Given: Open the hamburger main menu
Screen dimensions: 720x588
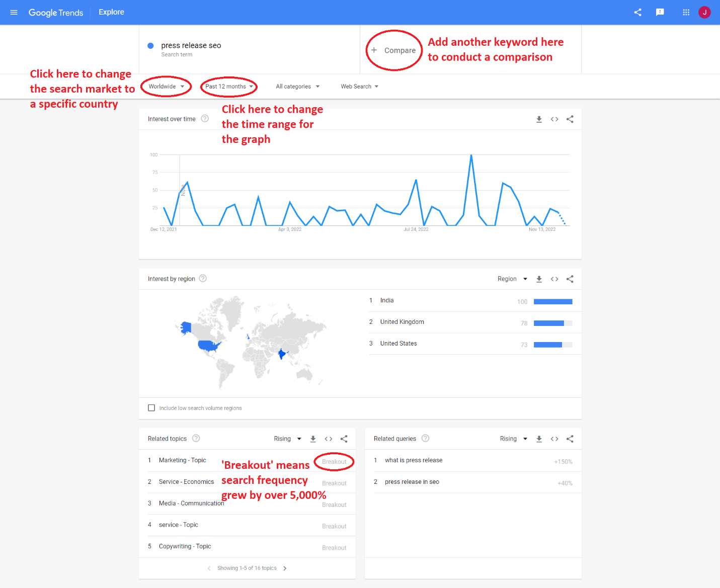Looking at the screenshot, I should 14,13.
